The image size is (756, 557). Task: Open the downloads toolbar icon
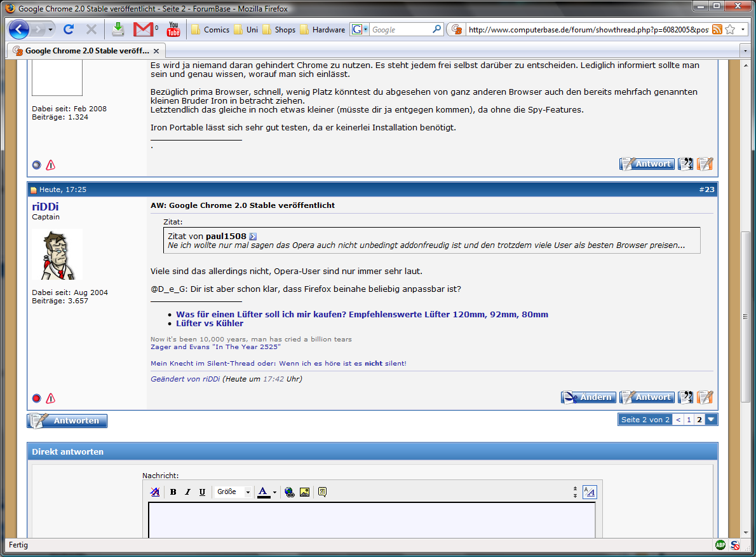point(118,29)
